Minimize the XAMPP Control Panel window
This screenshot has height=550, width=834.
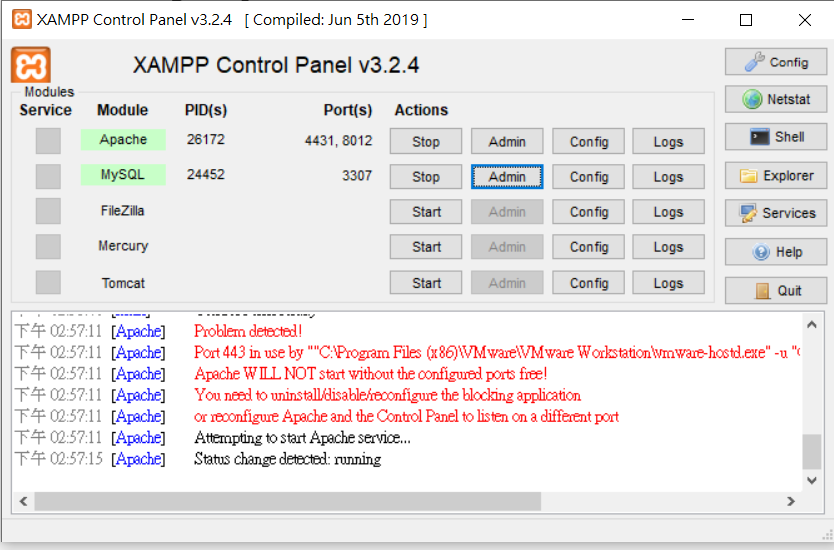pyautogui.click(x=688, y=20)
